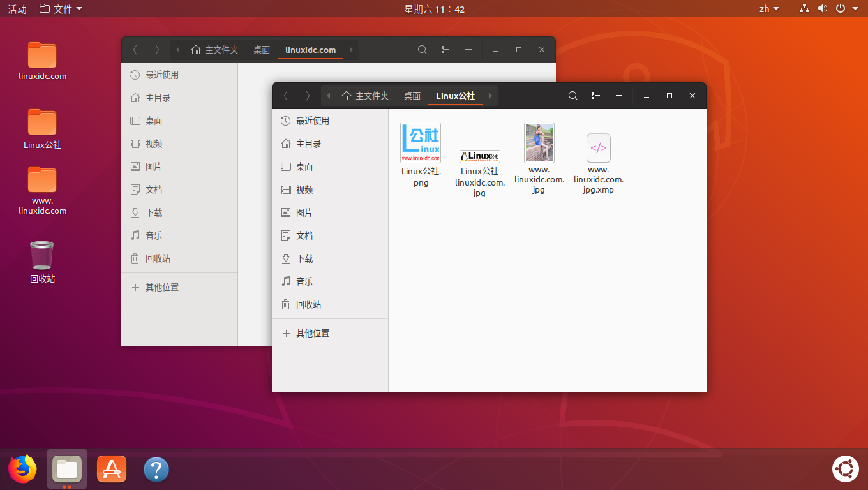Viewport: 868px width, 490px height.
Task: Toggle list view in linuxidc.com window
Action: point(445,50)
